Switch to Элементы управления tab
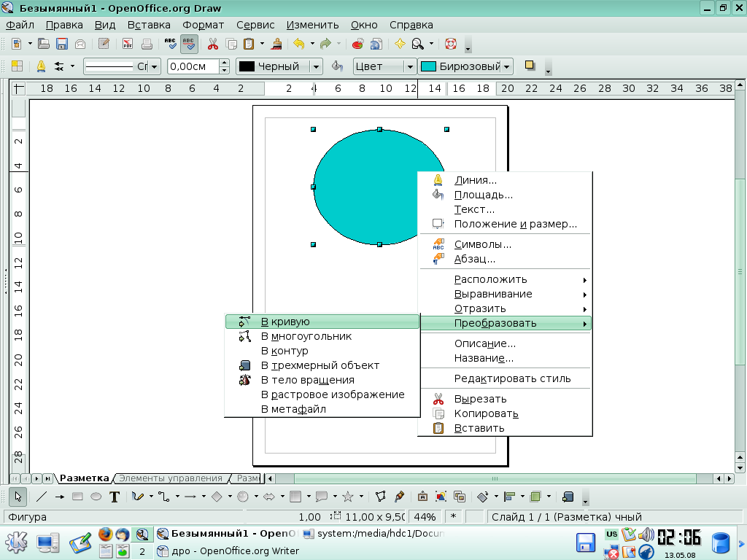This screenshot has width=747, height=560. coord(171,478)
